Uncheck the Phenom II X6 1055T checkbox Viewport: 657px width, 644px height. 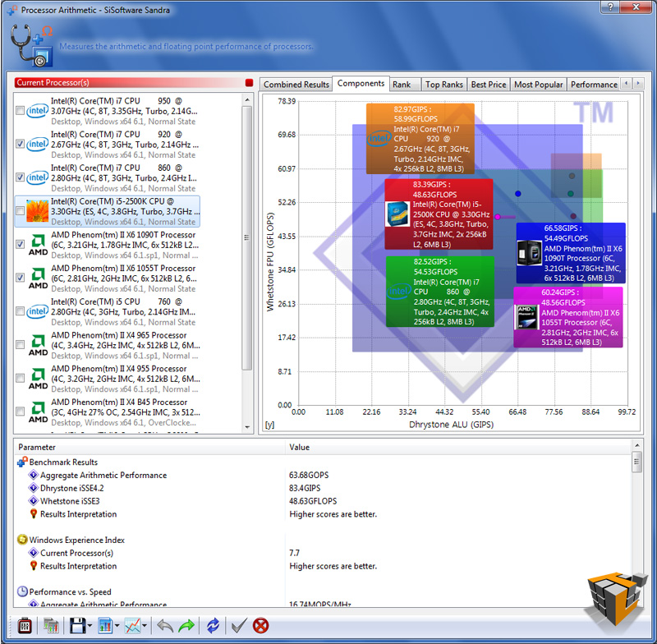[x=20, y=278]
